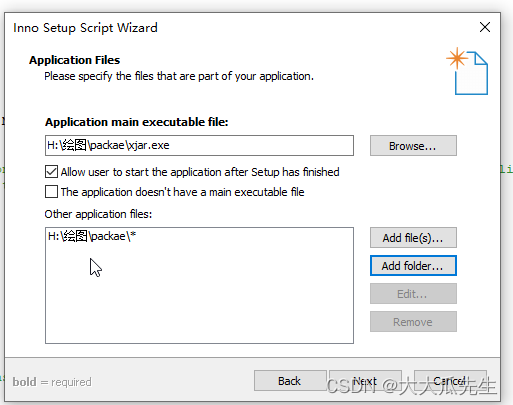Viewport: 513px width, 405px height.
Task: Select the H:\绘图\packae\* list entry
Action: (92, 236)
